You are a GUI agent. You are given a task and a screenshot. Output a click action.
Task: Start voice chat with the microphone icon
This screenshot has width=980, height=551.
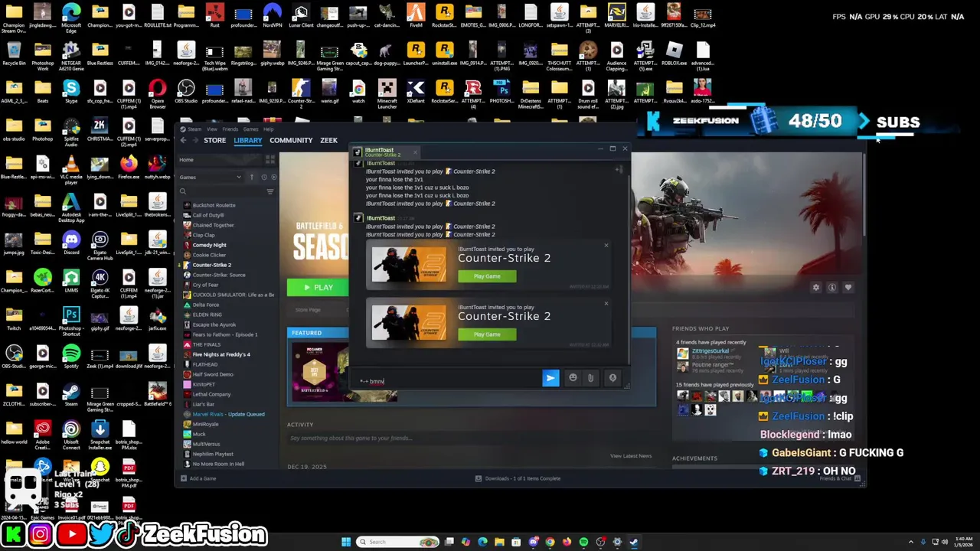click(612, 378)
